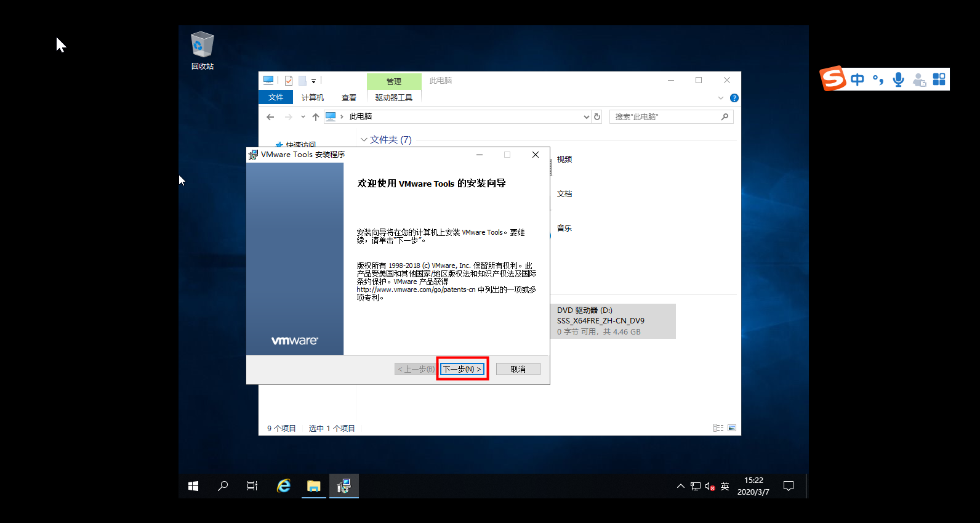Click the VMware installer taskbar icon
This screenshot has height=523, width=980.
tap(344, 486)
